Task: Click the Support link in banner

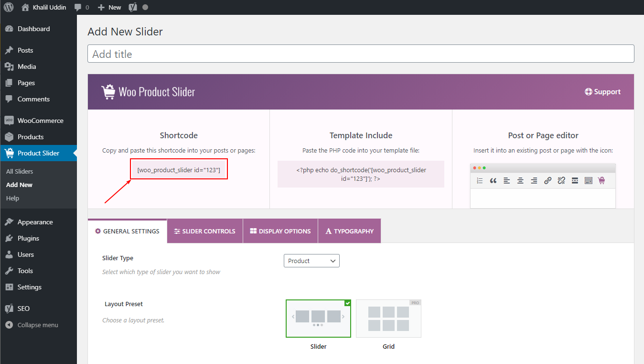Action: (x=602, y=92)
